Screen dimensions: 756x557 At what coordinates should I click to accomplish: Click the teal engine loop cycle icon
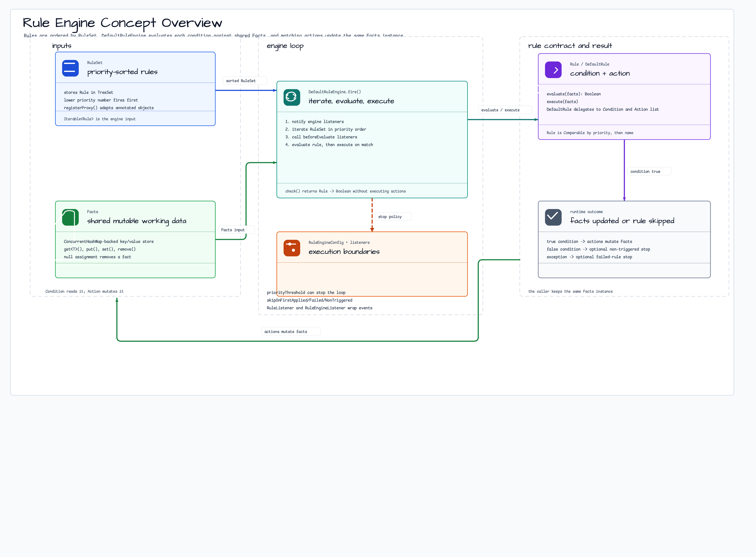point(292,97)
